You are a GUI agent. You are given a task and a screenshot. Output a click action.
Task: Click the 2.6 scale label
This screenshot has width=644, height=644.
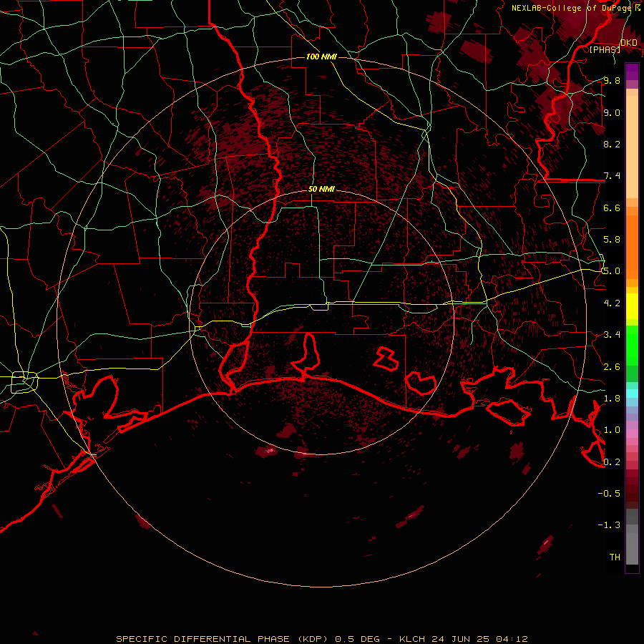click(612, 367)
